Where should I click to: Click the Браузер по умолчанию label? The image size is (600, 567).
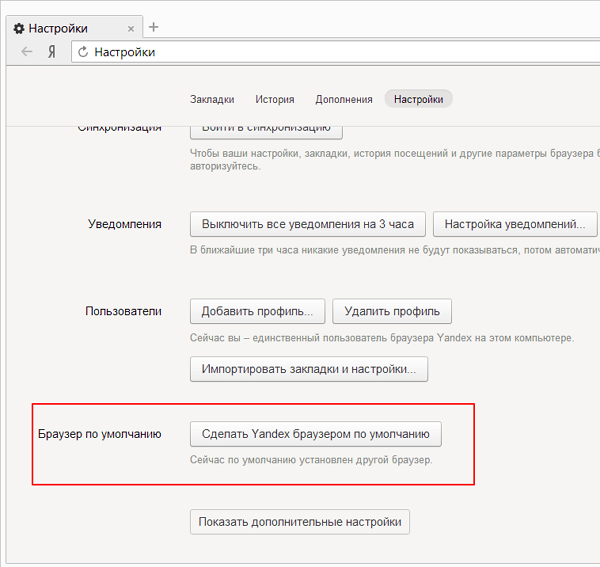tap(99, 434)
